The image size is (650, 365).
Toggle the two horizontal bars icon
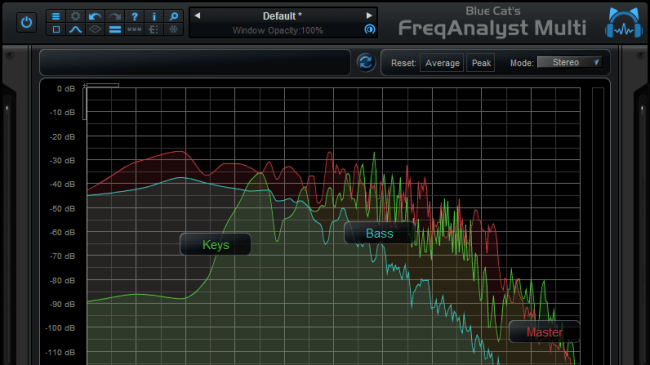115,29
